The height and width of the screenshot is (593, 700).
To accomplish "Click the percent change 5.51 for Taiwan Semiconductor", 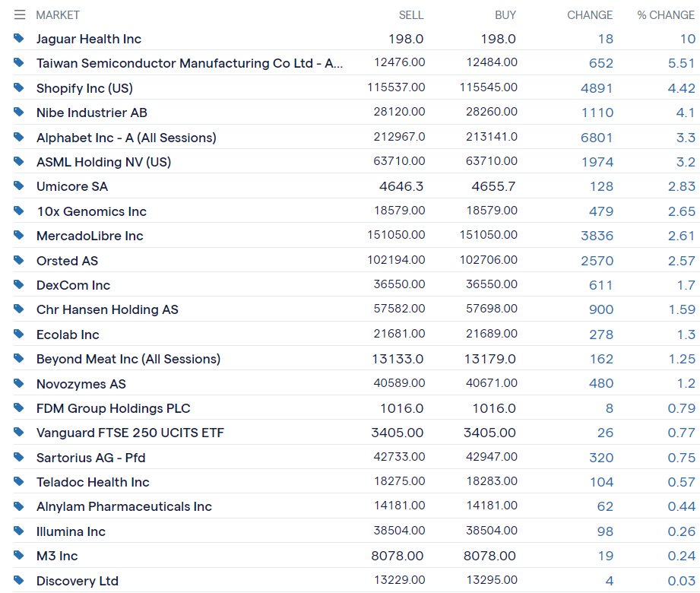I will click(681, 63).
